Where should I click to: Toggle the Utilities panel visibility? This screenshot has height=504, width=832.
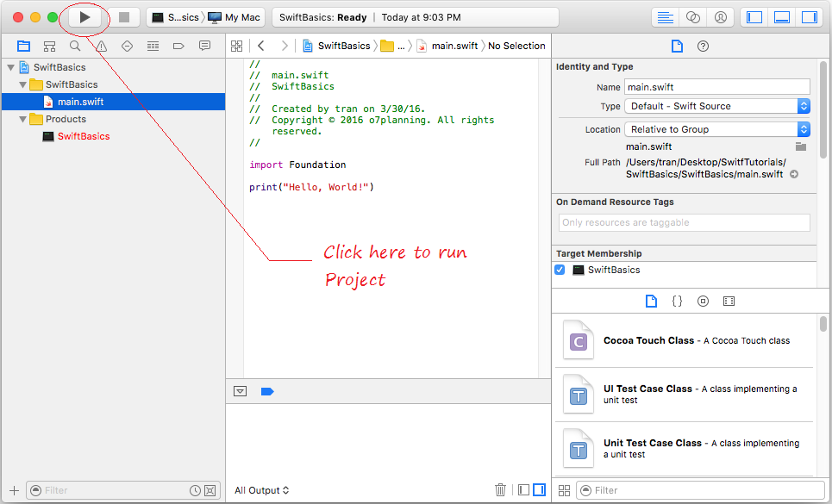pos(810,17)
